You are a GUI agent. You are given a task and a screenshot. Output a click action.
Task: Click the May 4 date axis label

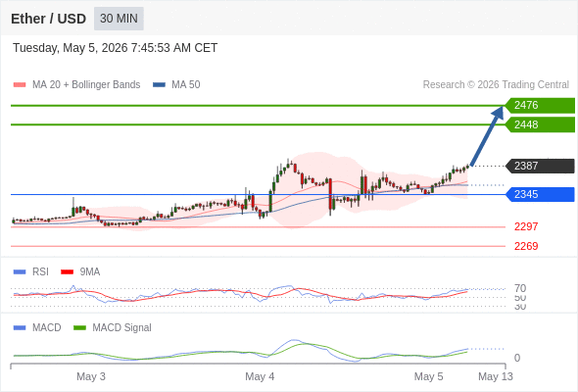click(260, 376)
